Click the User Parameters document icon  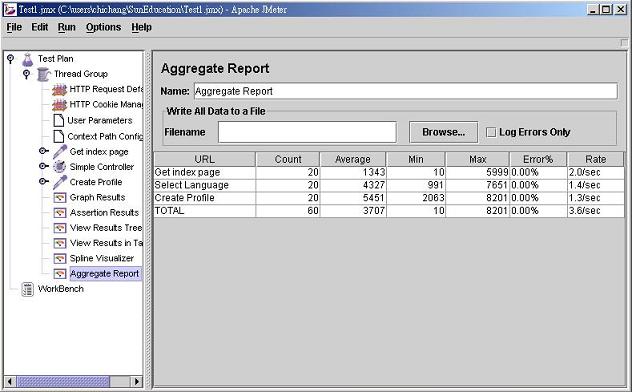pyautogui.click(x=59, y=120)
